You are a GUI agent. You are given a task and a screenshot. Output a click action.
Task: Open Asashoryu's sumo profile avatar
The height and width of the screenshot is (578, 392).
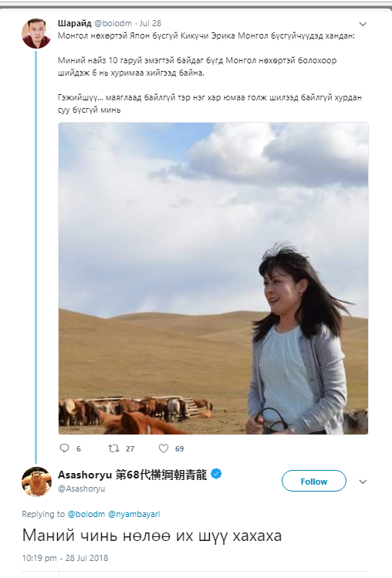pos(36,482)
